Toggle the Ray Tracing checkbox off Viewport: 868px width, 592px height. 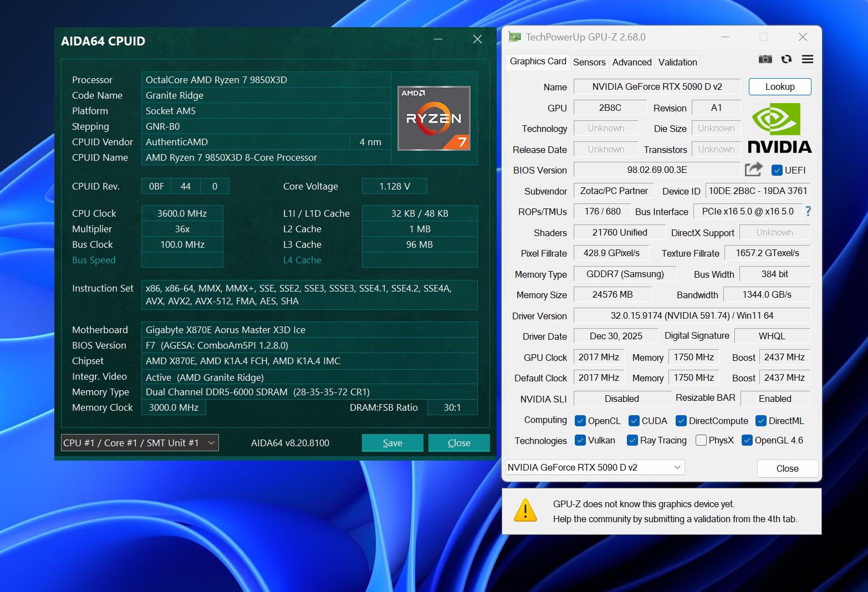coord(631,440)
